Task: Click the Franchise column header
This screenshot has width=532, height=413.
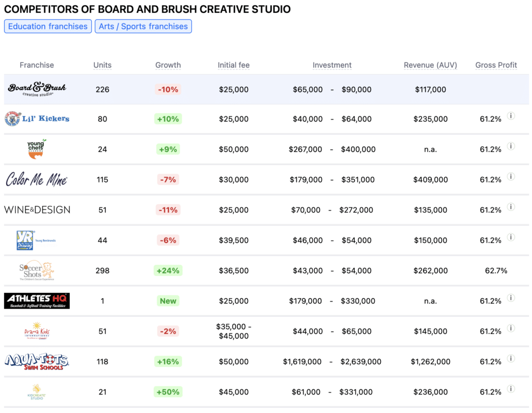Action: 37,65
